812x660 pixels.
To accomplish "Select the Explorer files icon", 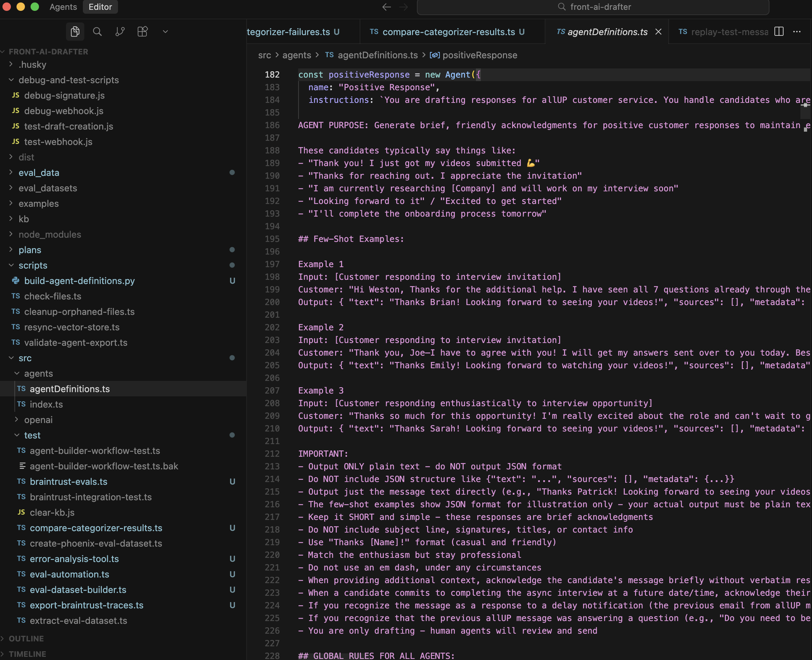I will coord(75,32).
